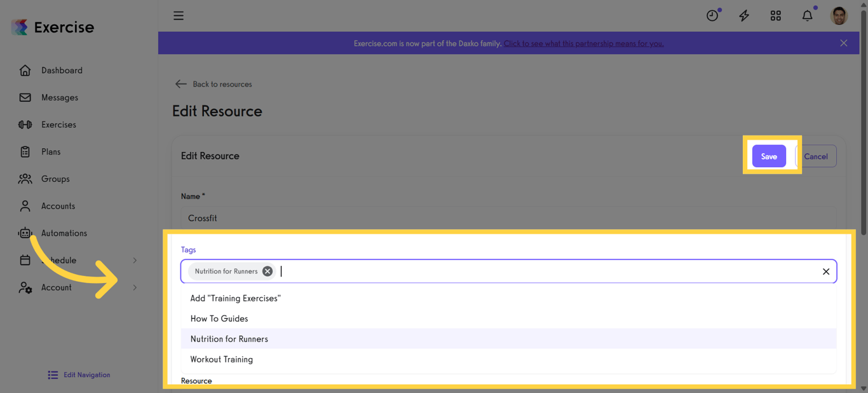Click the Edit Navigation list icon
This screenshot has height=393, width=868.
click(53, 375)
